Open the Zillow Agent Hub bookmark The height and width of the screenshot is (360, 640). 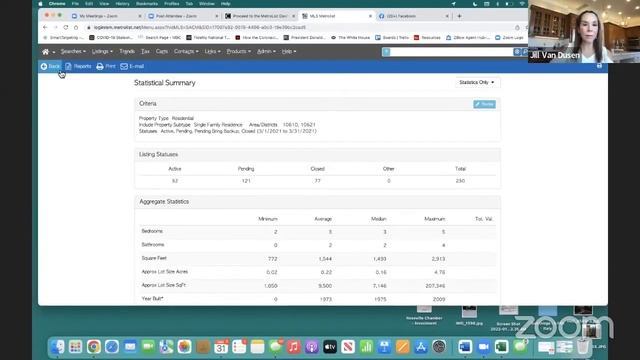coord(468,38)
